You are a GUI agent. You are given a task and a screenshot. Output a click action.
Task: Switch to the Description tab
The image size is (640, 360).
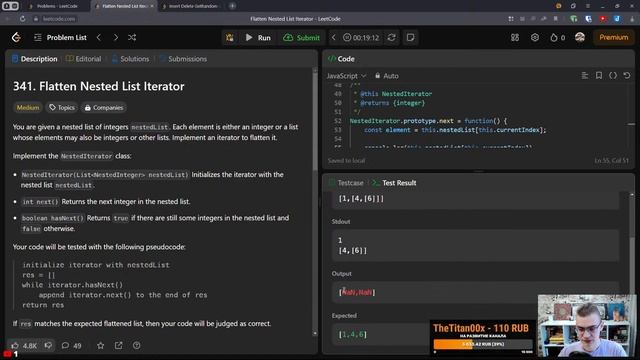pyautogui.click(x=35, y=59)
